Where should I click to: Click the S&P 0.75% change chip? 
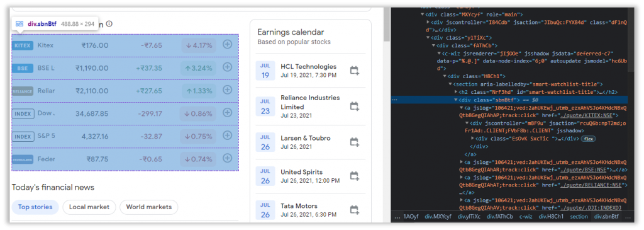point(199,136)
